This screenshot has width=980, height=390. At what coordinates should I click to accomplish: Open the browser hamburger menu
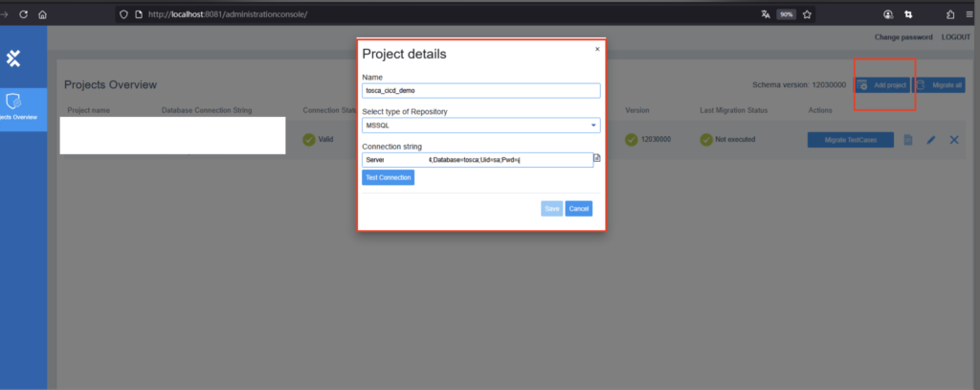(969, 14)
